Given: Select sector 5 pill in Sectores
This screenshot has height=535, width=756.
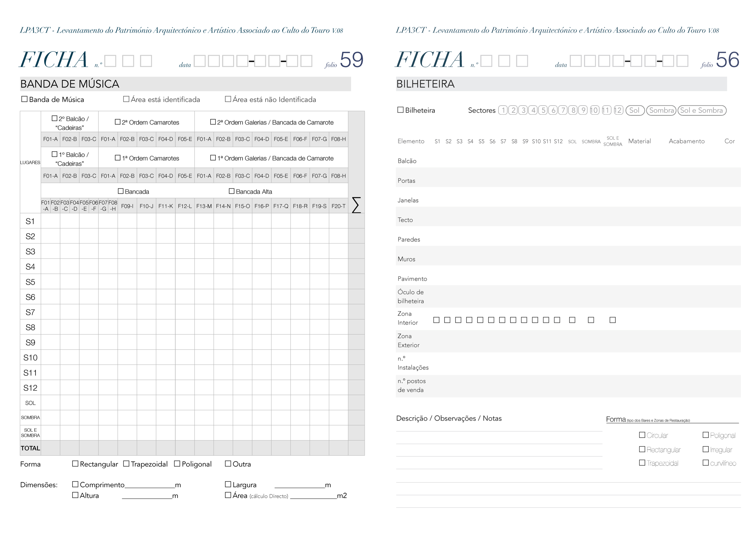Looking at the screenshot, I should click(543, 110).
